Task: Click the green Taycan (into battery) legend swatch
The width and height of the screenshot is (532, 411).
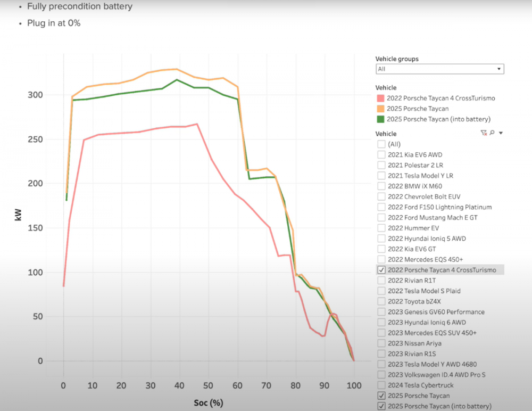Action: point(381,119)
